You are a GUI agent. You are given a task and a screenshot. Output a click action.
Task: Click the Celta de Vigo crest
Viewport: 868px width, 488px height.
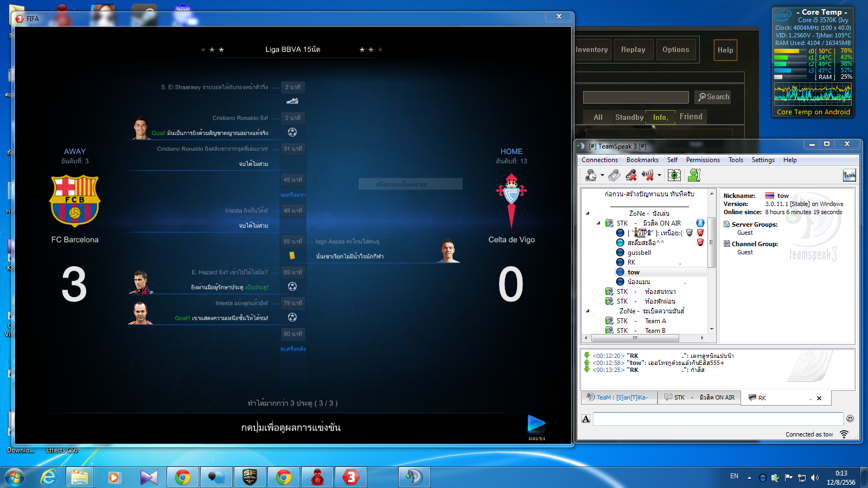pos(511,201)
